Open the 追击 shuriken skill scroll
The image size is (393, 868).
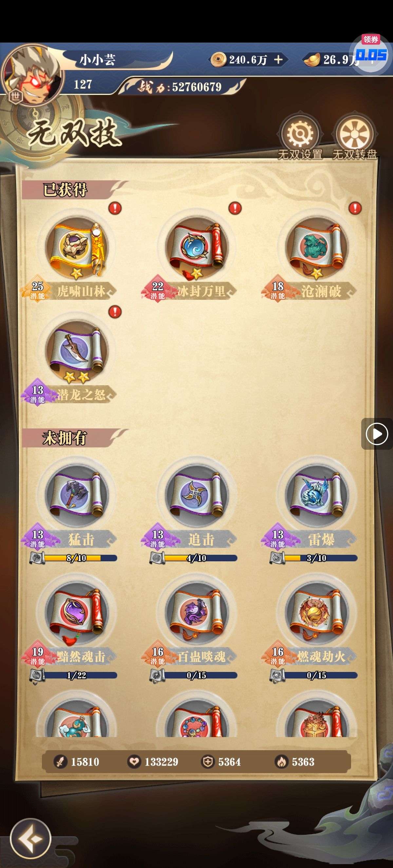(197, 495)
